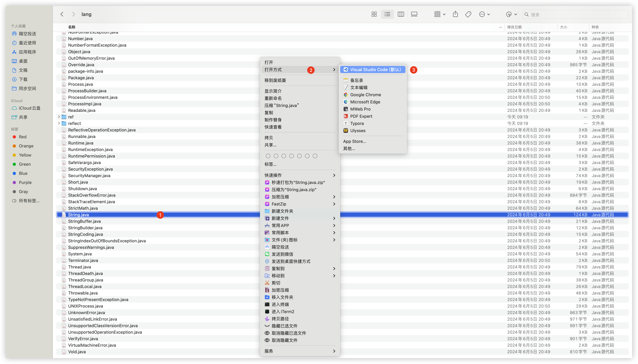Viewport: 638px width, 364px height.
Task: Click 其他... in the open-with submenu
Action: 349,149
